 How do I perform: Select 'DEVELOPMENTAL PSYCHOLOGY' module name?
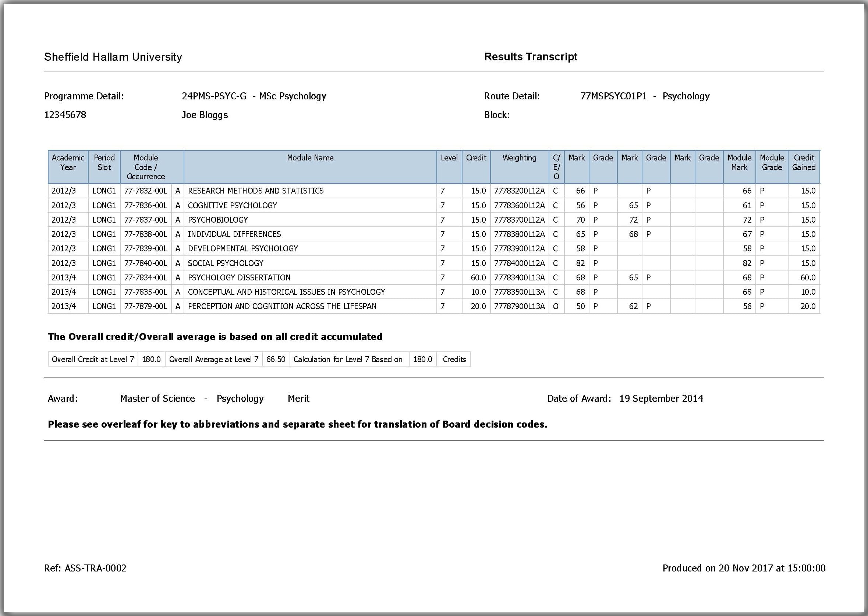click(243, 248)
